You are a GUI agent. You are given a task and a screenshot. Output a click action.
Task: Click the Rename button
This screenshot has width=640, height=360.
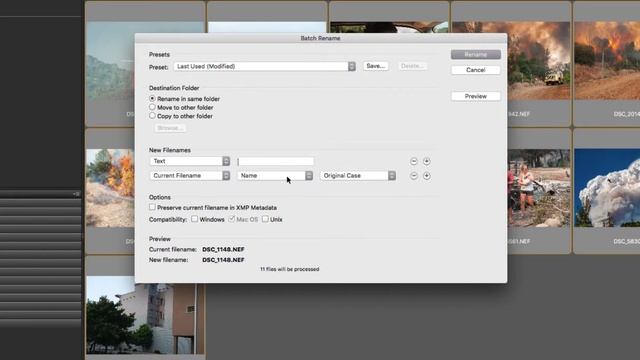tap(476, 54)
